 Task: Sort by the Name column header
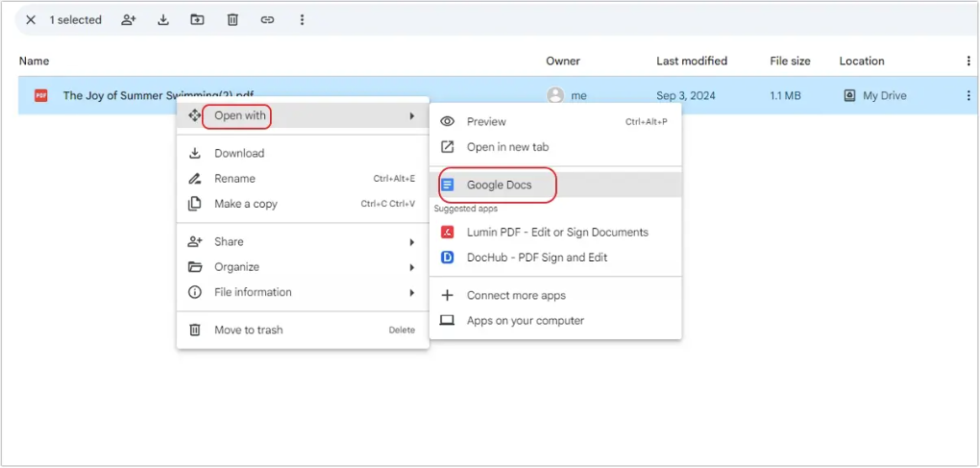pyautogui.click(x=34, y=62)
